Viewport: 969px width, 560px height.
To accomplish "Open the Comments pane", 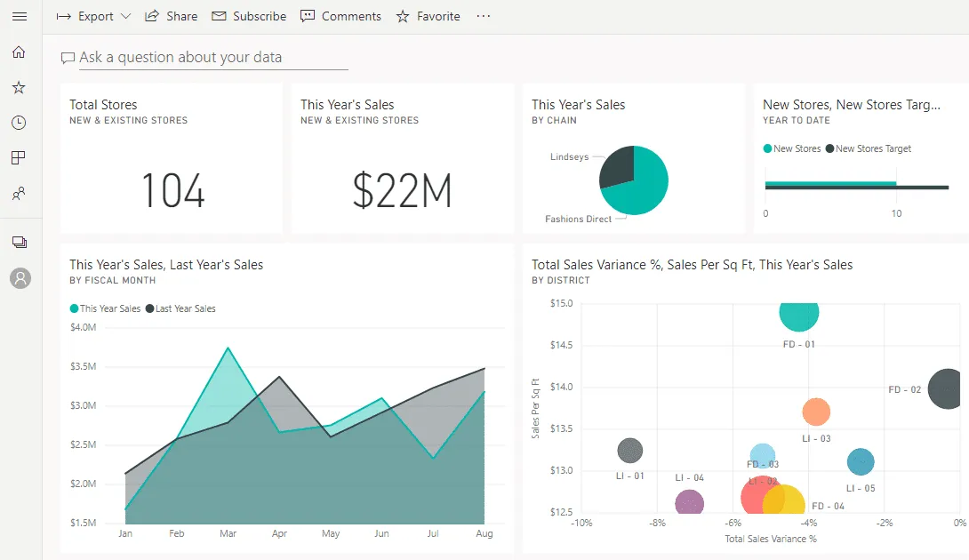I will click(340, 16).
